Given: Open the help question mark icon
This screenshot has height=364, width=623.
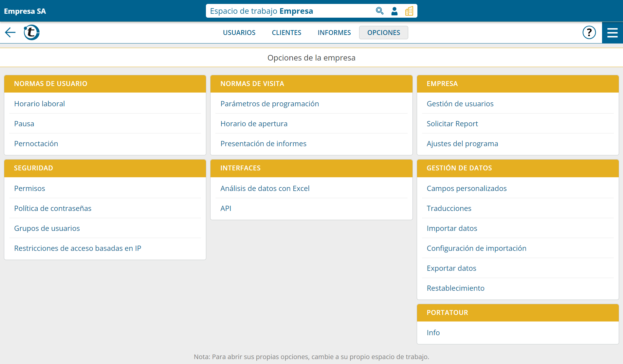Looking at the screenshot, I should click(x=589, y=32).
